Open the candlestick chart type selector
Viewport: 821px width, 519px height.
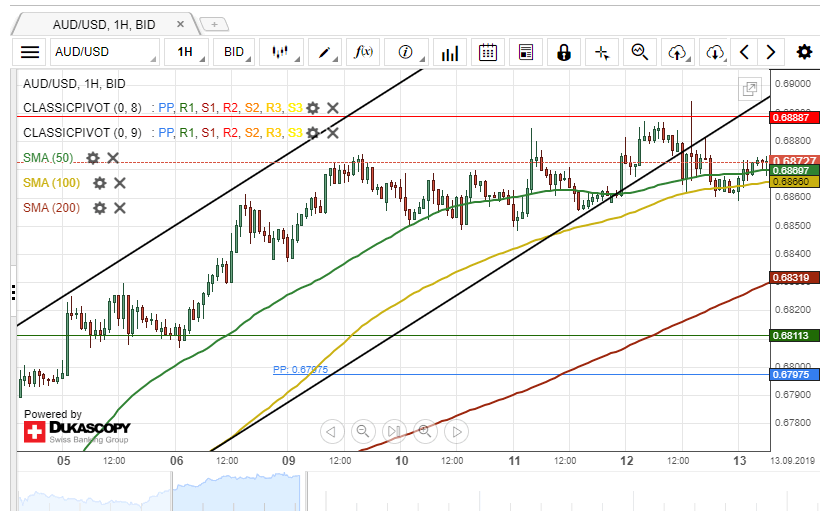(x=282, y=52)
